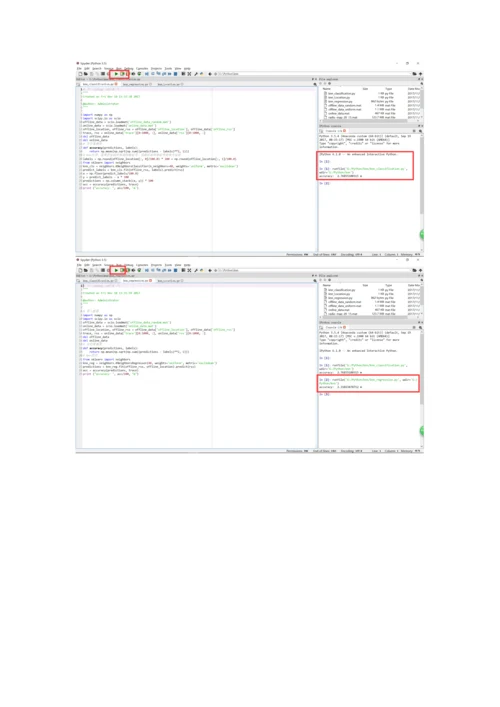Select knn_location.py editor tab in lower window
Viewport: 500px width, 707px height.
pyautogui.click(x=170, y=280)
